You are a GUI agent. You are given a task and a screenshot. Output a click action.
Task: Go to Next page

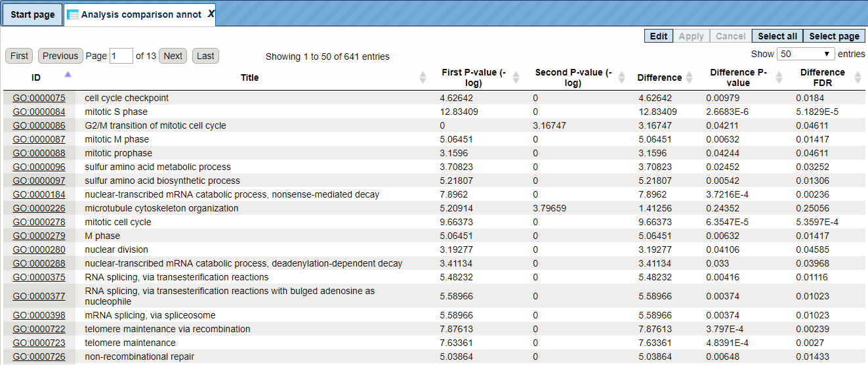(173, 56)
